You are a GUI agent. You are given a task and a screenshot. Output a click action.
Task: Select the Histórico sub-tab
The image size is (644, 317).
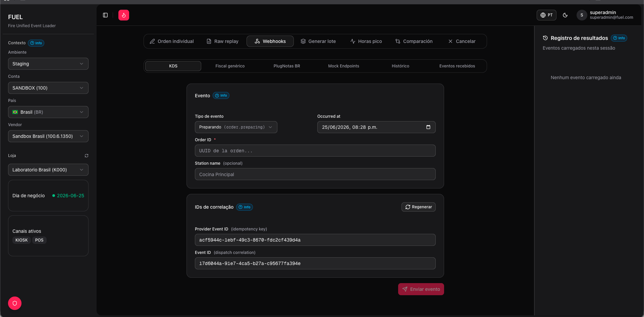coord(400,66)
